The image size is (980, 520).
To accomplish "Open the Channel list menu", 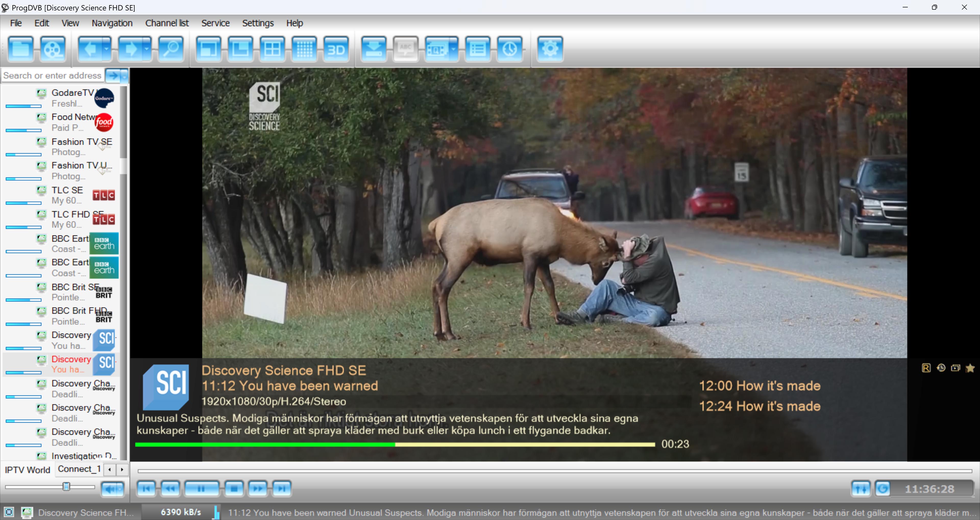I will click(x=167, y=23).
